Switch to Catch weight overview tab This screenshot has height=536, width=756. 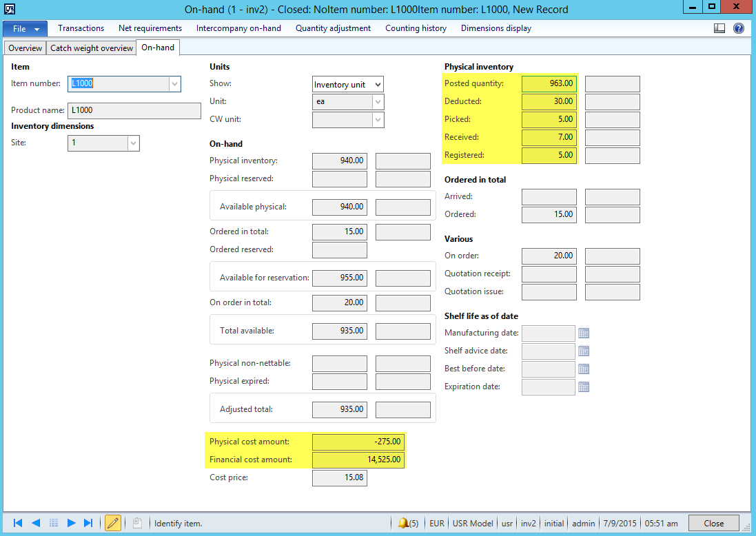point(92,48)
